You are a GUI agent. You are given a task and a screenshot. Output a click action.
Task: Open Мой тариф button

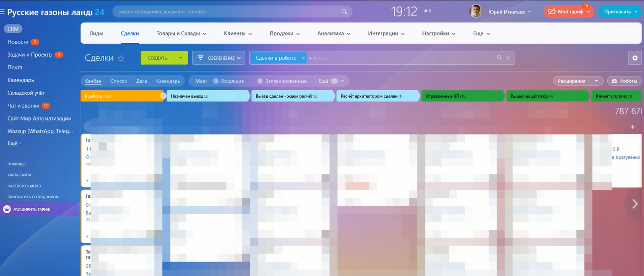click(569, 11)
